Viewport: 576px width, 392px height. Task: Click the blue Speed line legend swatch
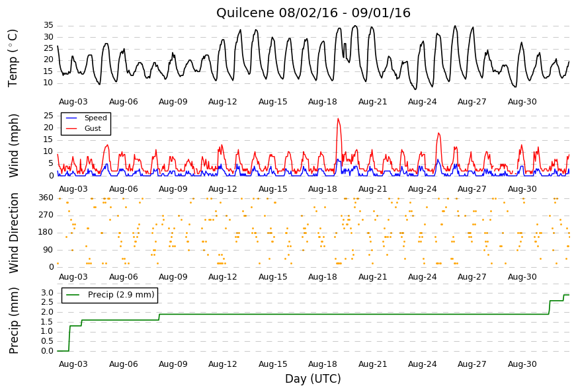[71, 118]
